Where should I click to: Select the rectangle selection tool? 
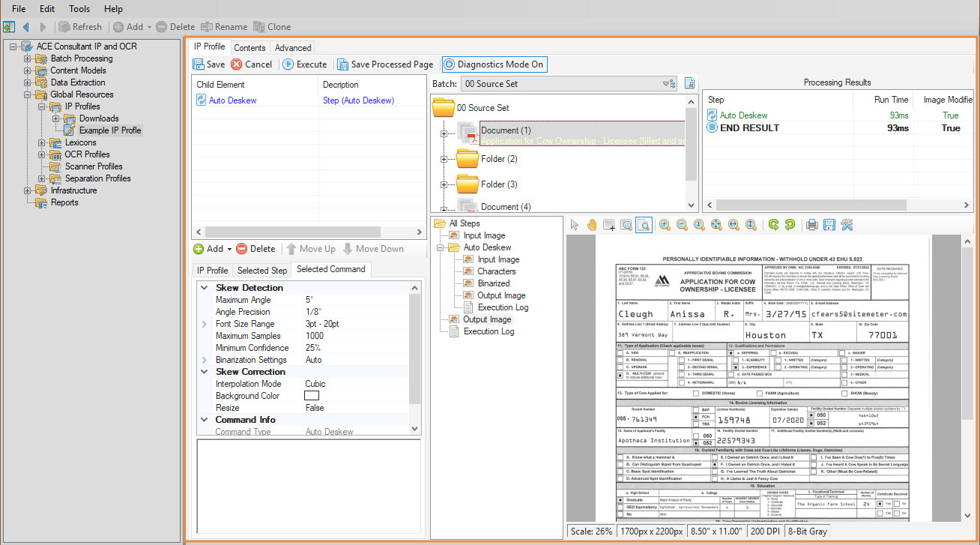[609, 225]
